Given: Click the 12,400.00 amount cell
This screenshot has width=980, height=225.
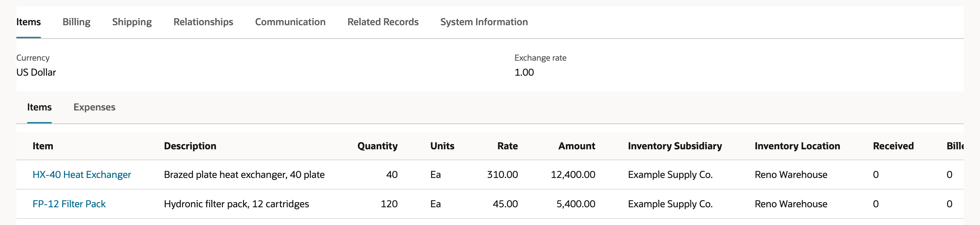Looking at the screenshot, I should pyautogui.click(x=573, y=175).
